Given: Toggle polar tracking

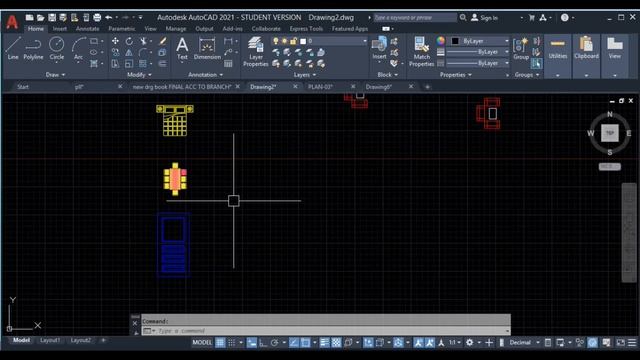Looking at the screenshot, I should pyautogui.click(x=274, y=342).
